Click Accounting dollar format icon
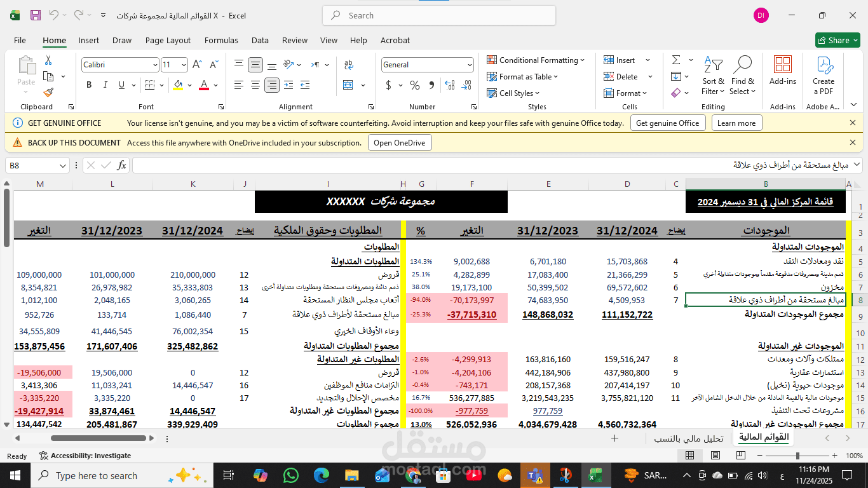This screenshot has width=868, height=488. point(389,85)
